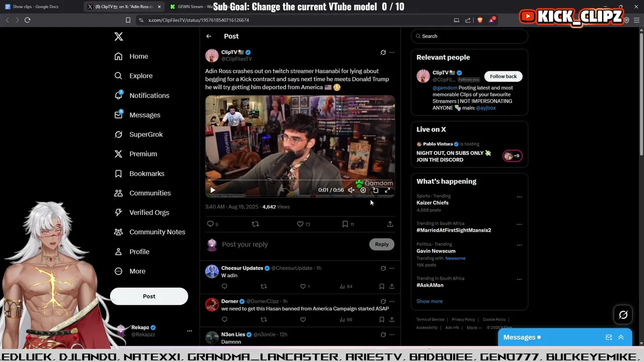Share the Cheesur Updates reply
This screenshot has height=362, width=644.
tap(392, 287)
